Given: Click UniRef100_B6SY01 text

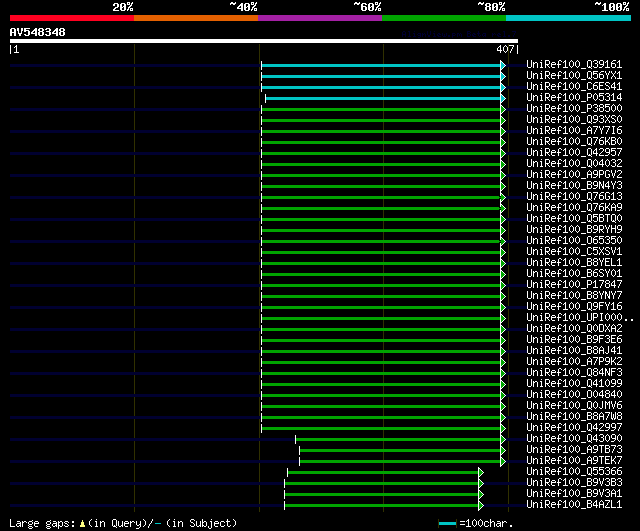Looking at the screenshot, I should 574,274.
